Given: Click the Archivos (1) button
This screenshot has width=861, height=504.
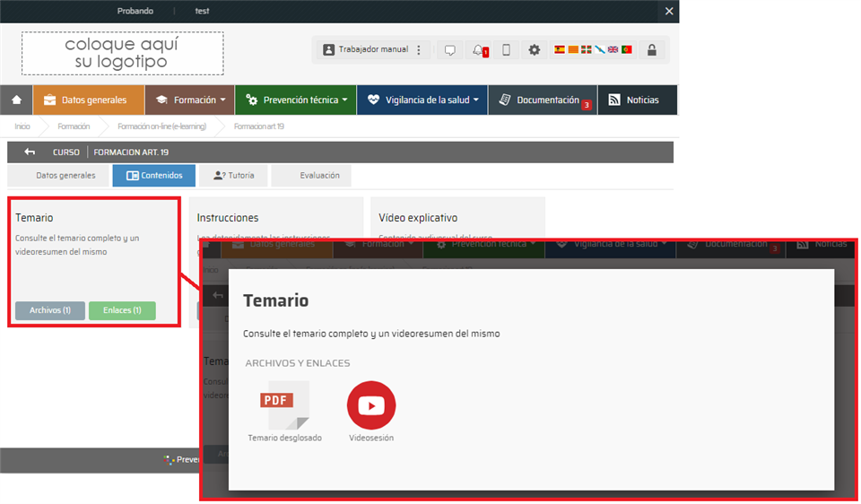Looking at the screenshot, I should pyautogui.click(x=50, y=310).
